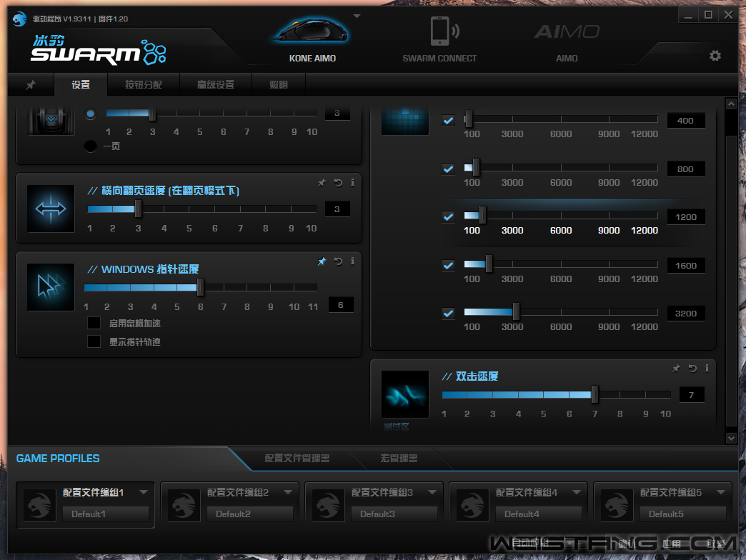Click the 1200 DPI value field
This screenshot has height=560, width=746.
[686, 217]
